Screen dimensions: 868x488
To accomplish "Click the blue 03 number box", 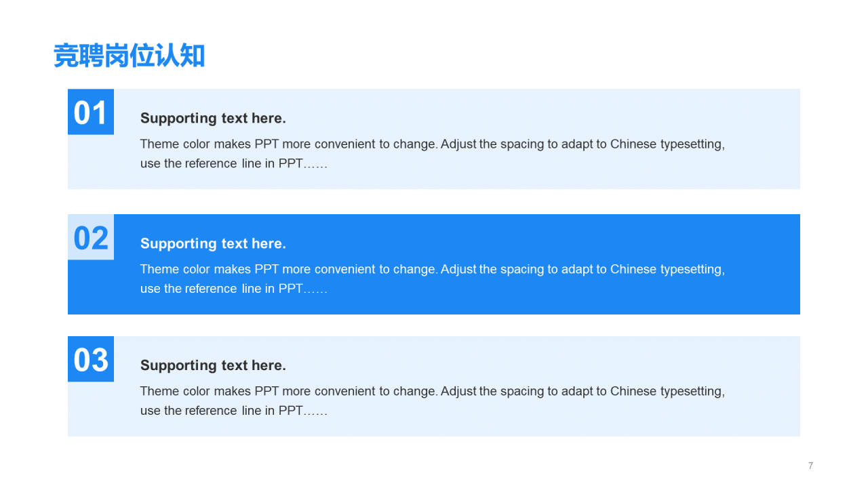I will click(91, 359).
